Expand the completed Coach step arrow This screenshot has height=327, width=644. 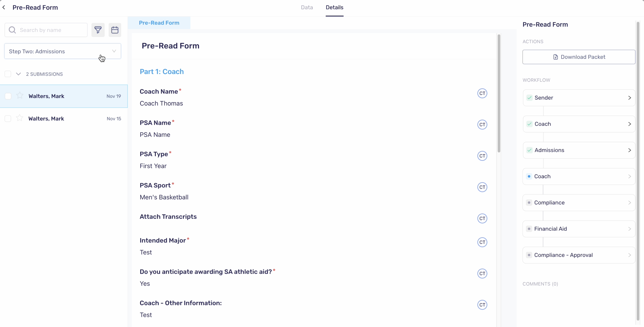pyautogui.click(x=630, y=124)
